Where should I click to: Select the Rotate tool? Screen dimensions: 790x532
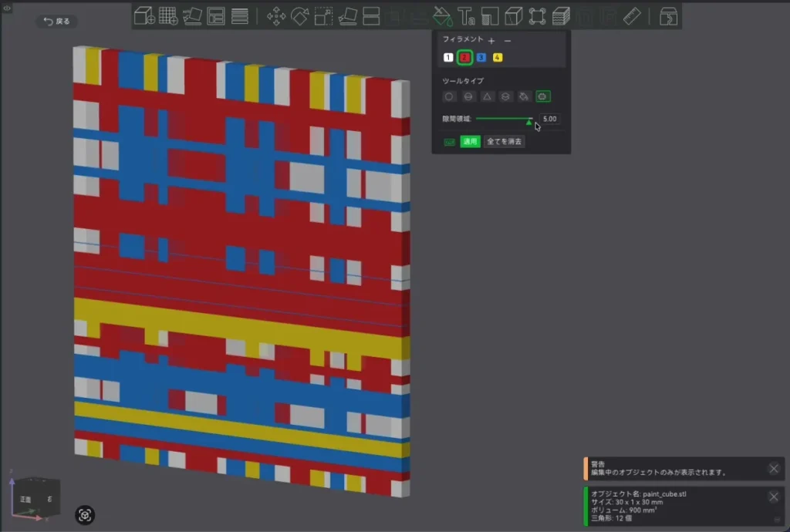(300, 16)
